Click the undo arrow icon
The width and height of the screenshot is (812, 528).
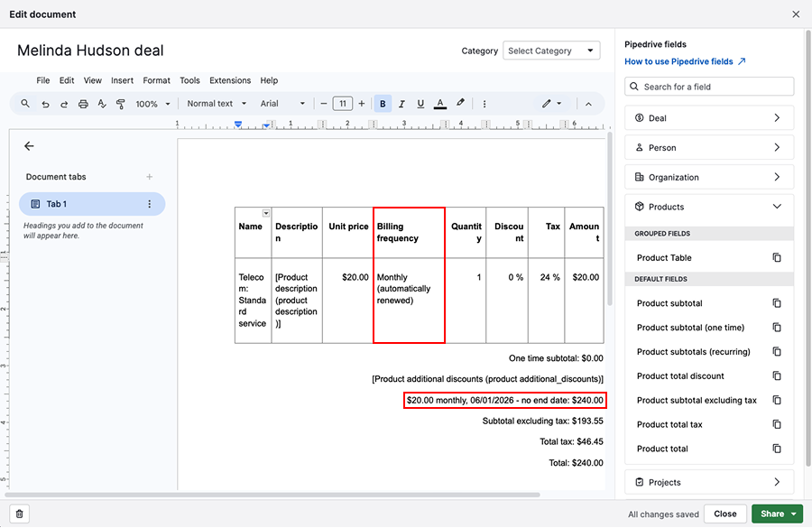pos(45,104)
